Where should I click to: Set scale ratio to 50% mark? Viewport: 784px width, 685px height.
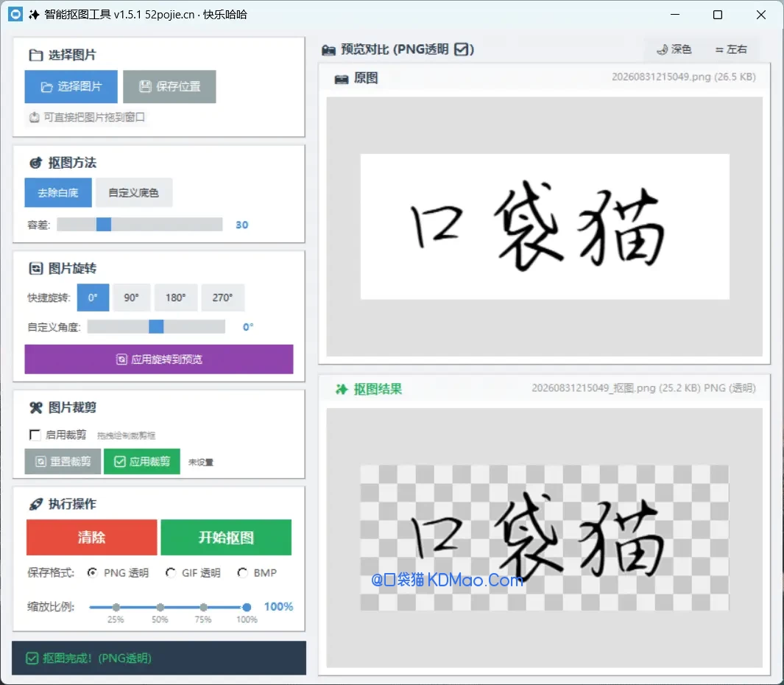tap(160, 608)
